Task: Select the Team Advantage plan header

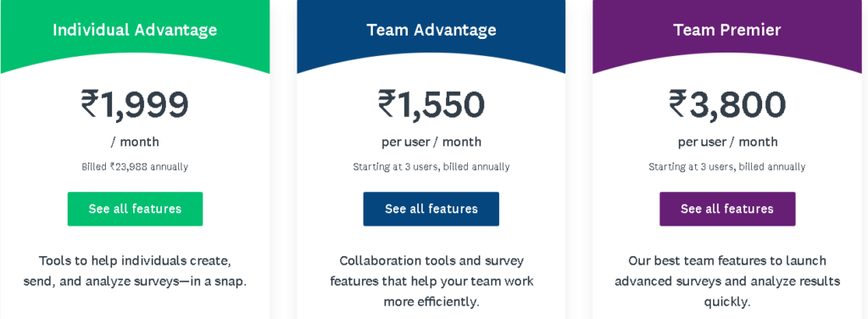Action: 431,30
